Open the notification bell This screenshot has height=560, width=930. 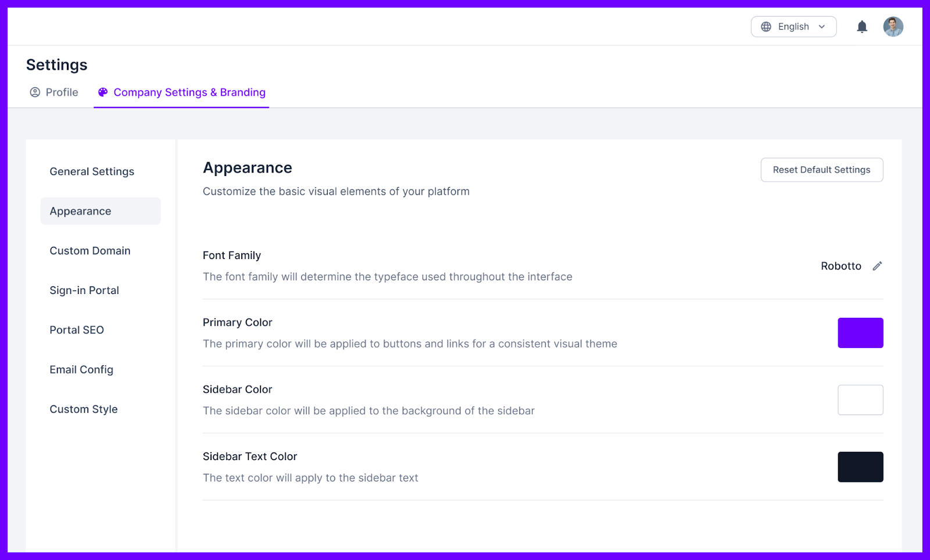861,26
